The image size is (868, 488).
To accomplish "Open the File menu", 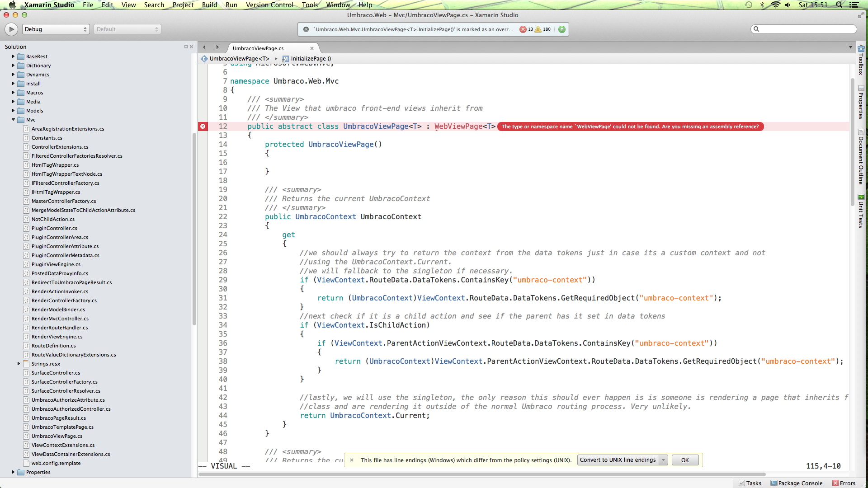I will [88, 5].
